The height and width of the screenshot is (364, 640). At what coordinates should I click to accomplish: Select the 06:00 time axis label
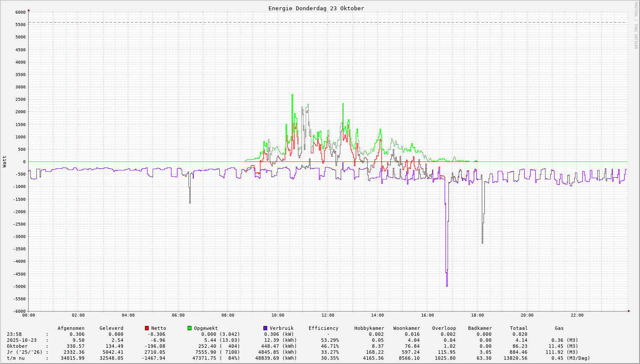tap(178, 315)
